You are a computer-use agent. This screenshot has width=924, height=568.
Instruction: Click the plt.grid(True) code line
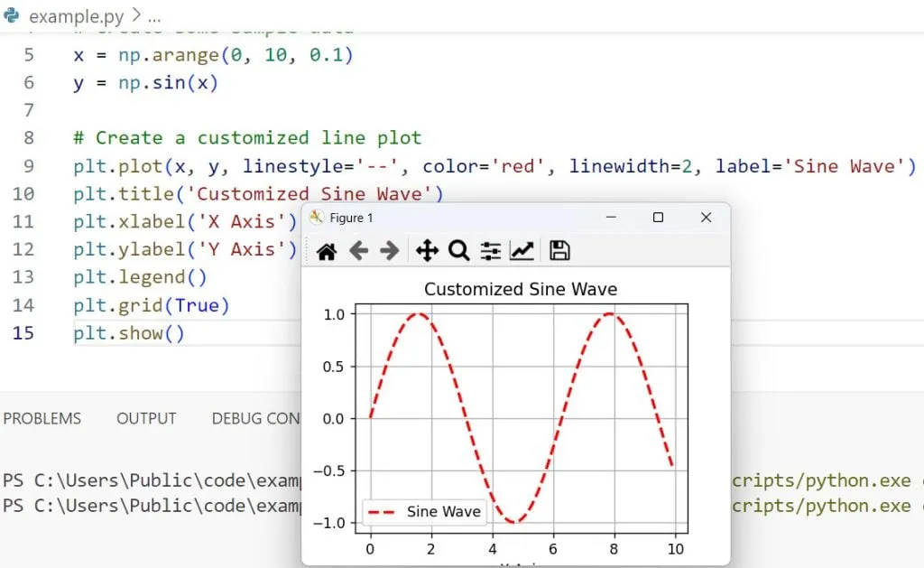pos(151,305)
